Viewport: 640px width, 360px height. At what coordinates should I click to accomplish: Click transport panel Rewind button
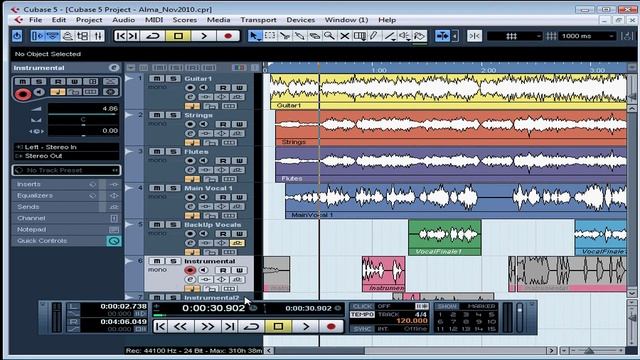coord(180,327)
